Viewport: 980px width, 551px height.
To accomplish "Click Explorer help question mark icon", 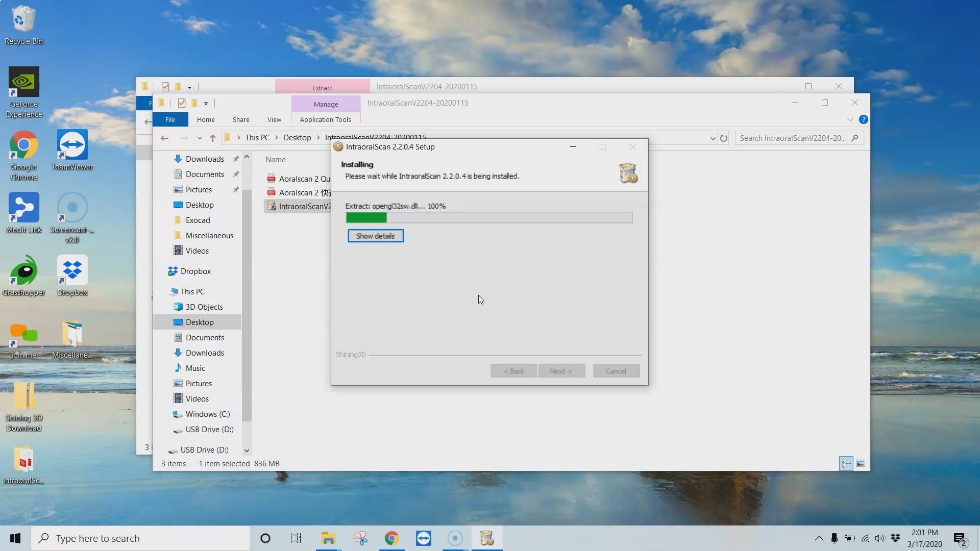I will (863, 119).
